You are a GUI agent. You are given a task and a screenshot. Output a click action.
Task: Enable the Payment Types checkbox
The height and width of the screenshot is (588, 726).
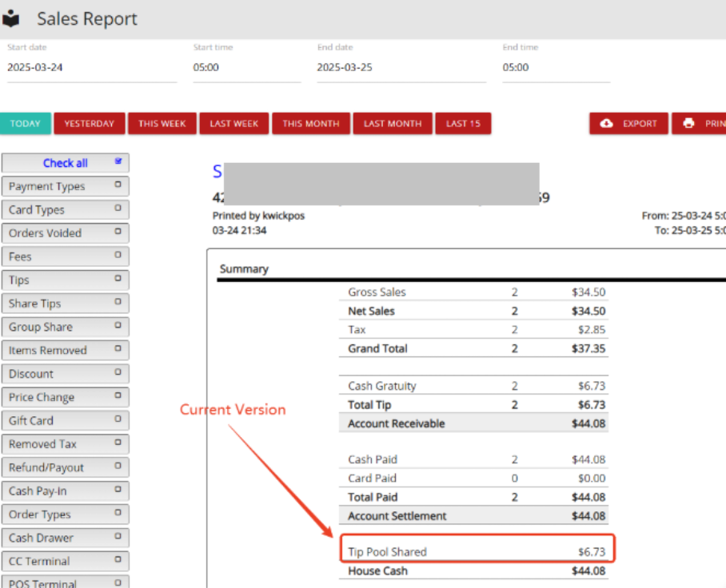(x=118, y=185)
